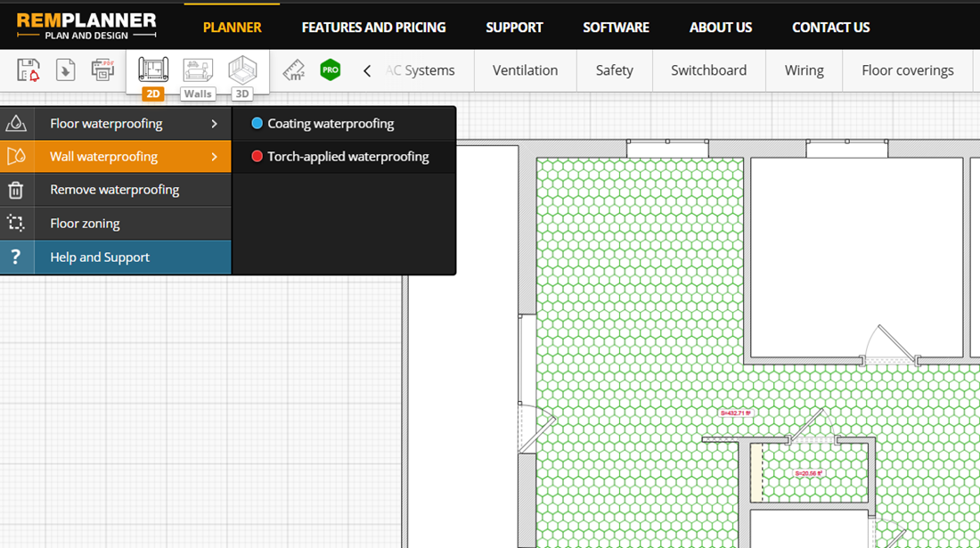Open Help and Support
The image size is (980, 548).
(x=115, y=258)
